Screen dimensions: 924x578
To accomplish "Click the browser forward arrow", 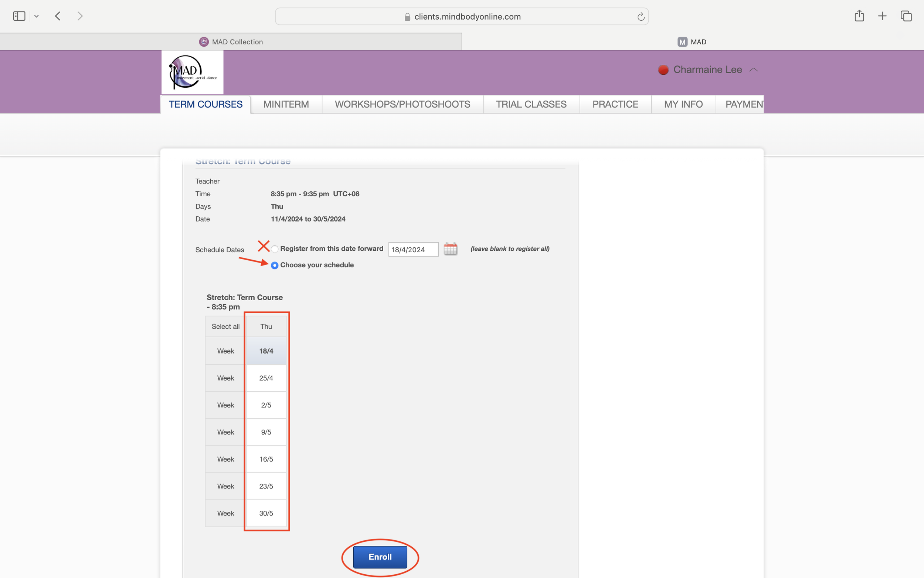I will 80,16.
